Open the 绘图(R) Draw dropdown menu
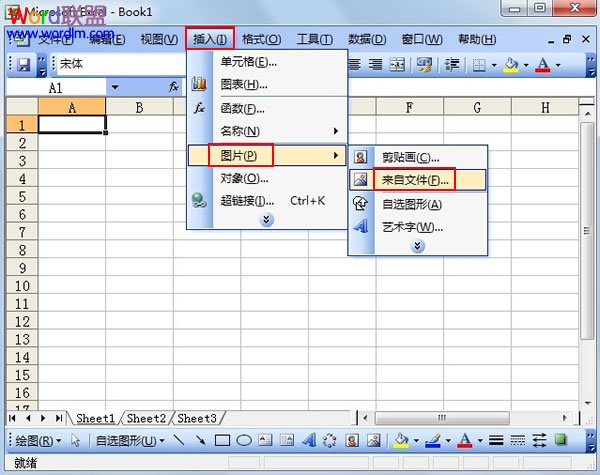600x475 pixels. pyautogui.click(x=38, y=441)
